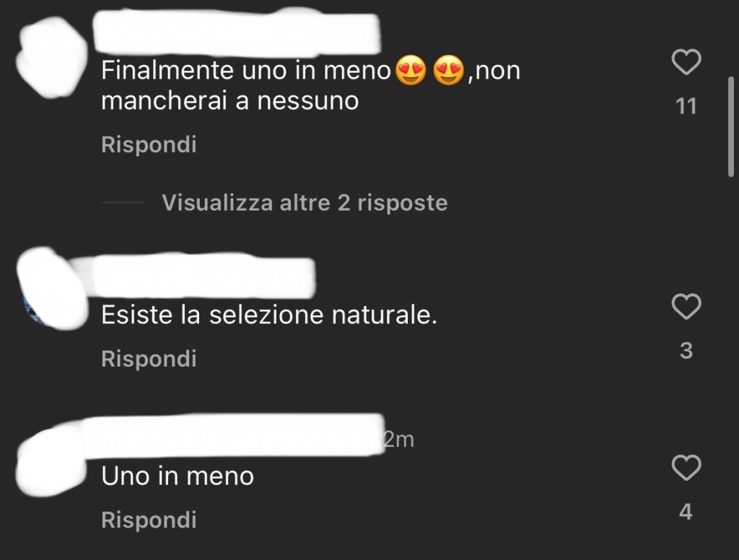
Task: Like the "Finalmente uno in meno" comment
Action: tap(686, 62)
